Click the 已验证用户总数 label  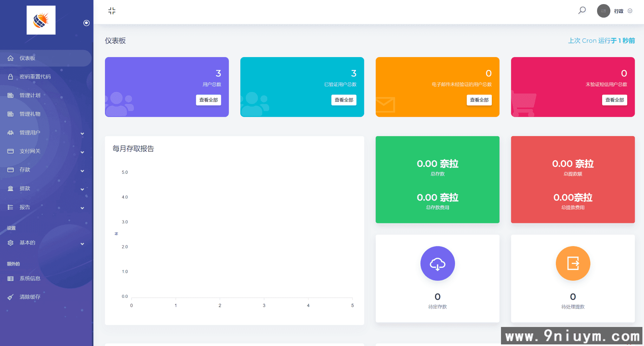pyautogui.click(x=340, y=84)
